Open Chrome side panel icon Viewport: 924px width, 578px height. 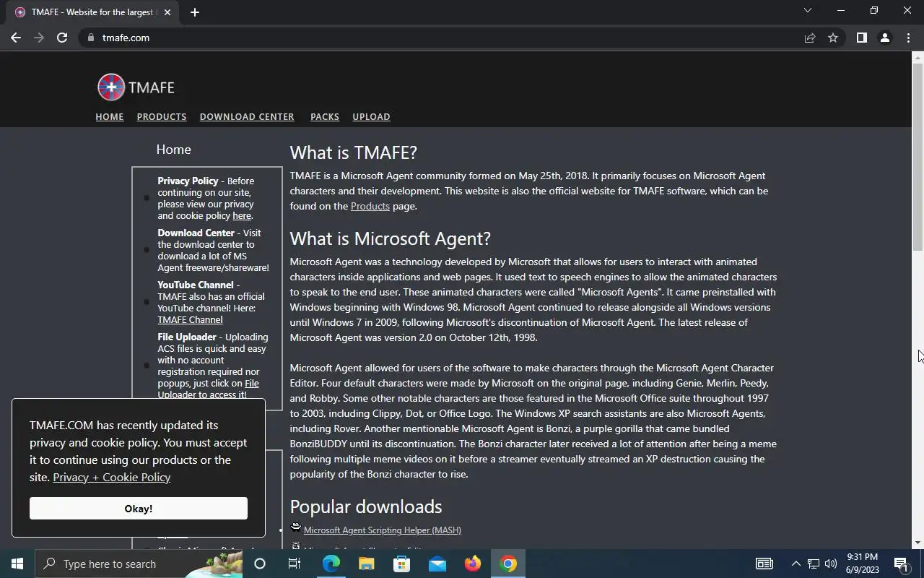(861, 38)
